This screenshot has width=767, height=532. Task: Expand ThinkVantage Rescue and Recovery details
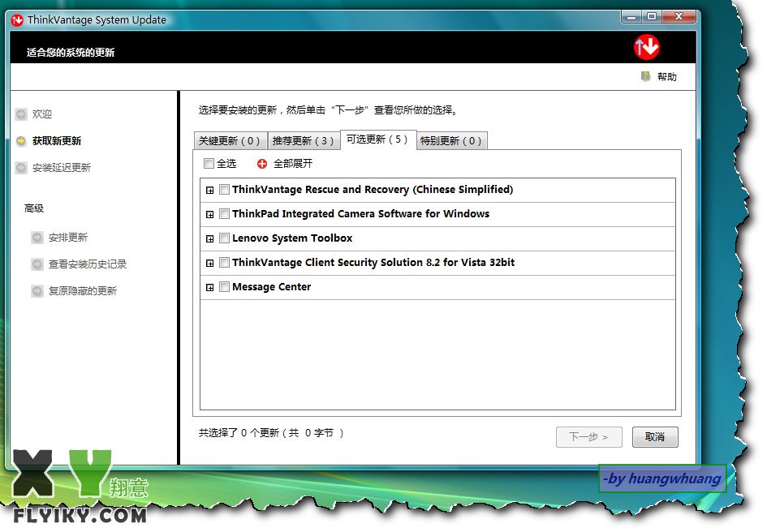(x=210, y=191)
